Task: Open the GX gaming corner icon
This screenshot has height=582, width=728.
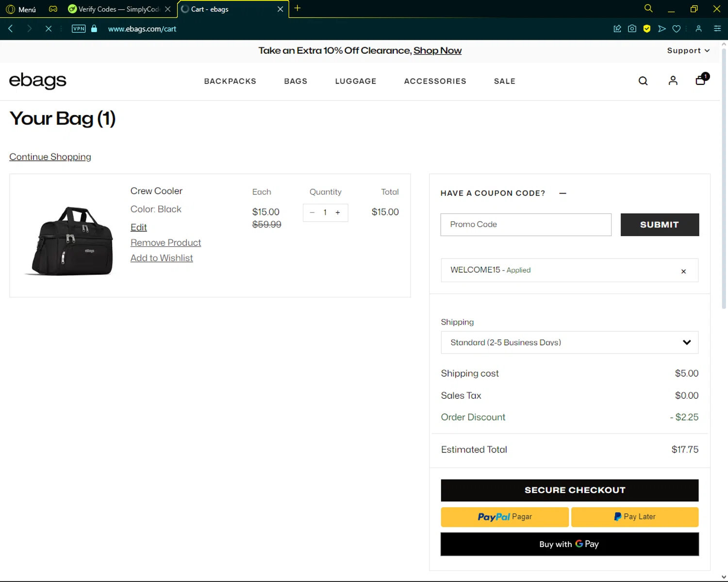Action: 53,9
